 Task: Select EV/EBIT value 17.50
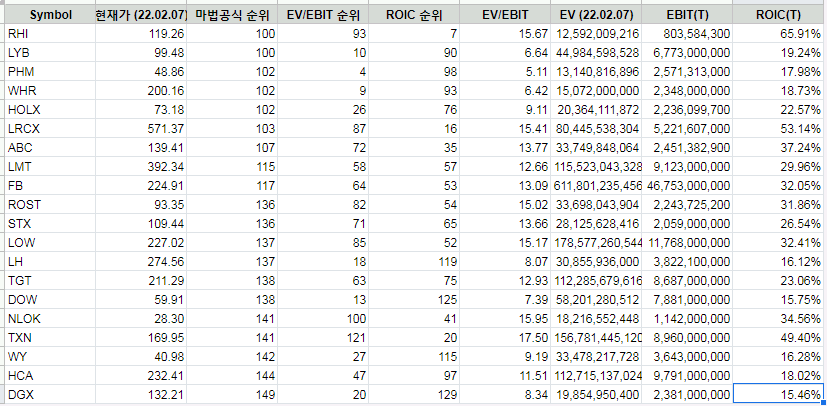point(505,337)
